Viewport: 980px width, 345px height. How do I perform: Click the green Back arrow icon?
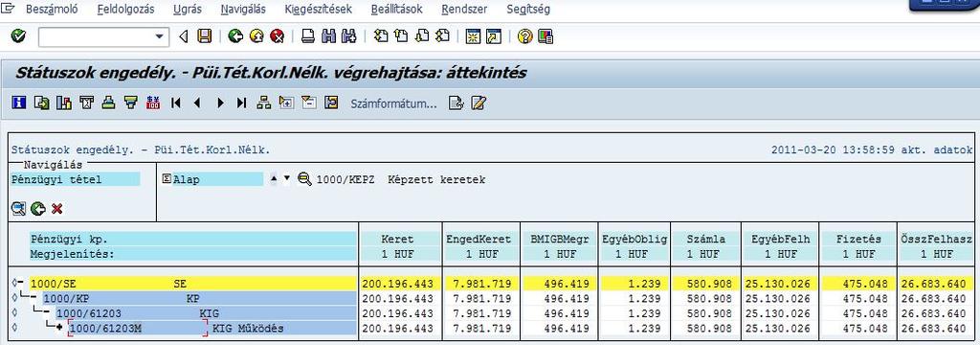[x=235, y=37]
